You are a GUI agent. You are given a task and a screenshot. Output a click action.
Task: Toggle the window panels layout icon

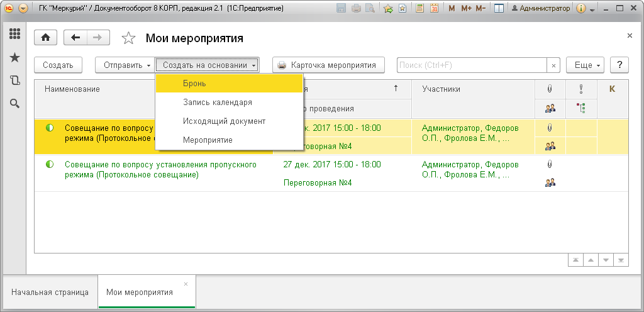point(499,8)
